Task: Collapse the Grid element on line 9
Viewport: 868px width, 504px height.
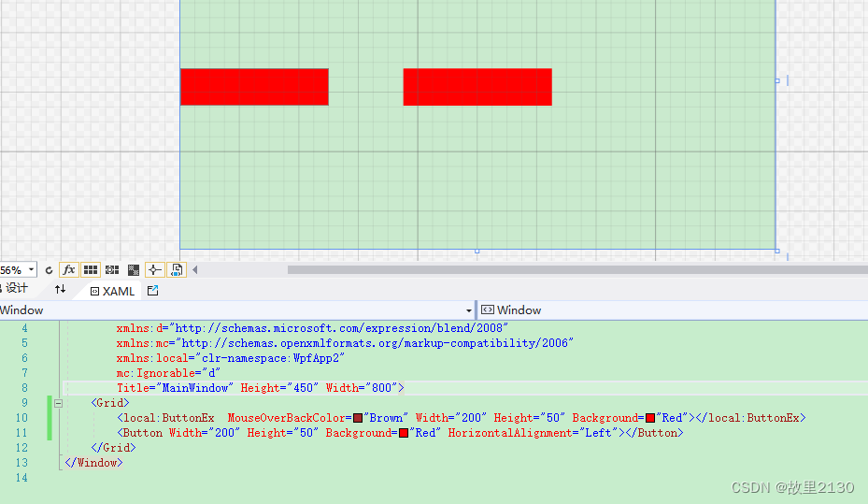Action: click(58, 403)
